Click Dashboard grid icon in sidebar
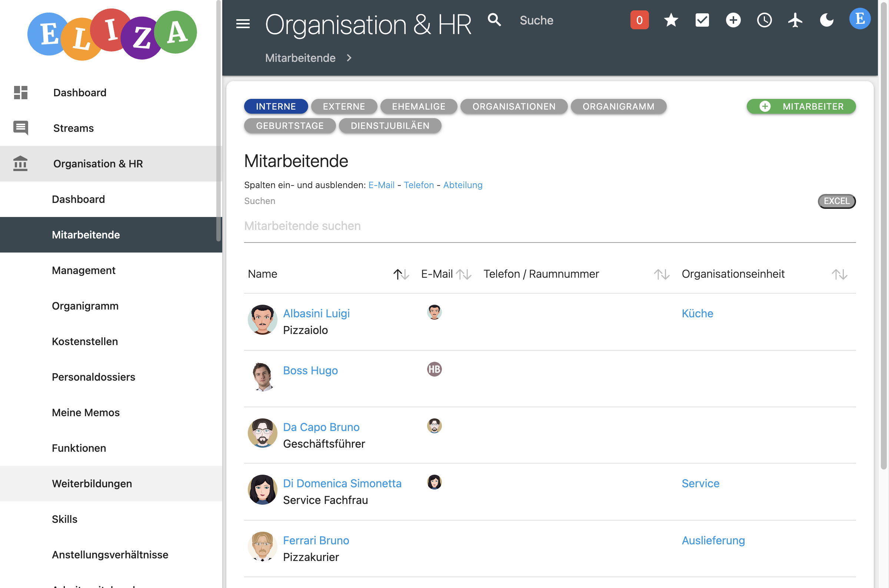The image size is (889, 588). click(x=21, y=93)
